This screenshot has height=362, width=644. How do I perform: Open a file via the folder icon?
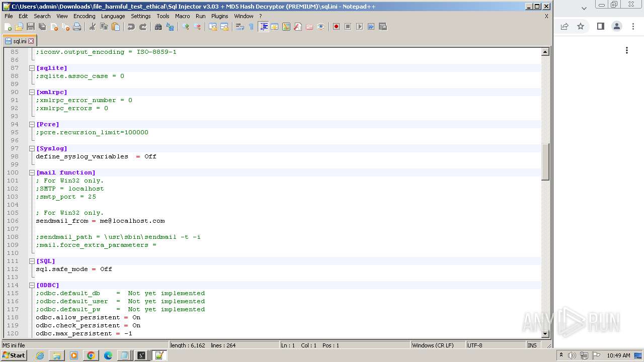pyautogui.click(x=19, y=27)
